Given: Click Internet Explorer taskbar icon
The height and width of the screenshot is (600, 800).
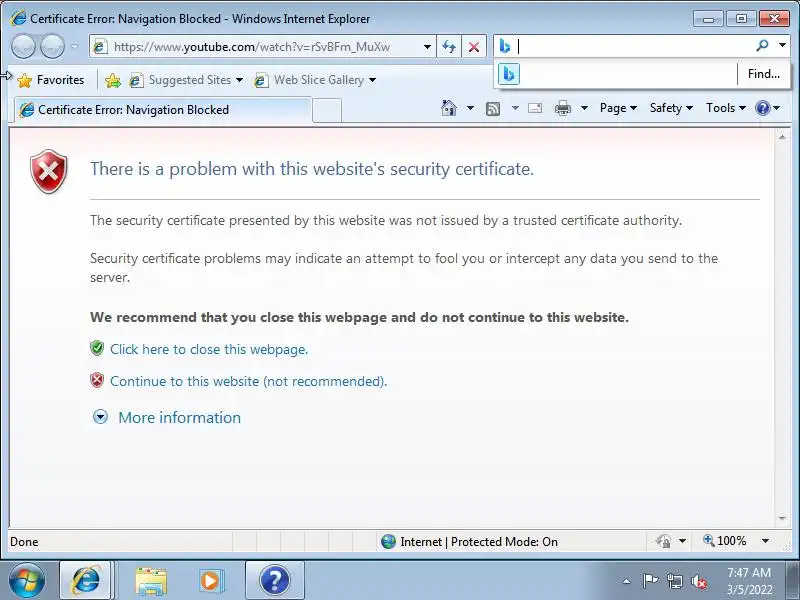Looking at the screenshot, I should (86, 581).
